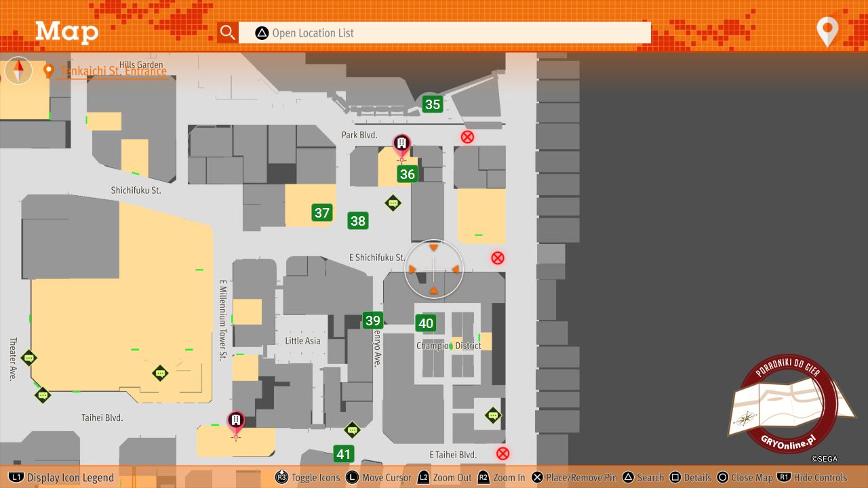The height and width of the screenshot is (488, 868).
Task: Click the chat bubble icon above marker 41
Action: click(x=352, y=429)
